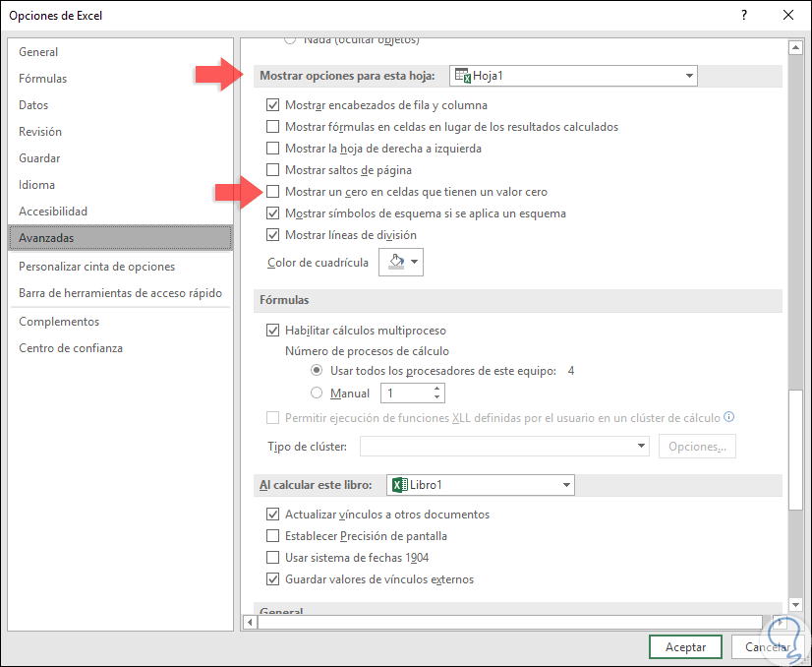812x667 pixels.
Task: Click horizontal scrollbar left arrow
Action: point(250,622)
